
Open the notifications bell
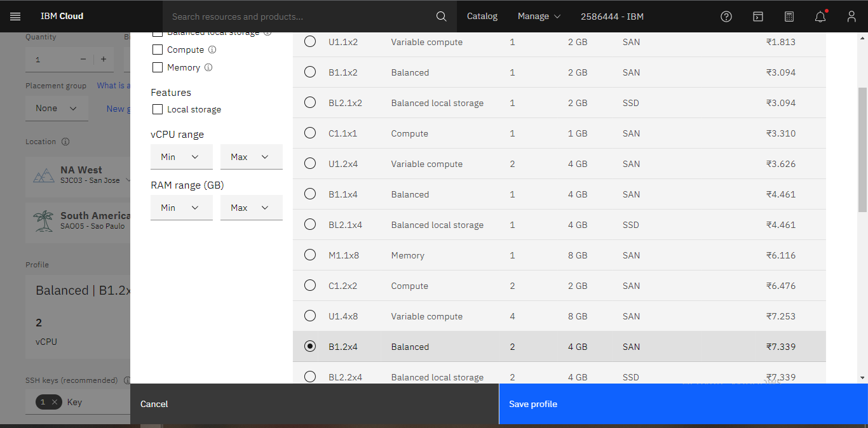[x=820, y=17]
